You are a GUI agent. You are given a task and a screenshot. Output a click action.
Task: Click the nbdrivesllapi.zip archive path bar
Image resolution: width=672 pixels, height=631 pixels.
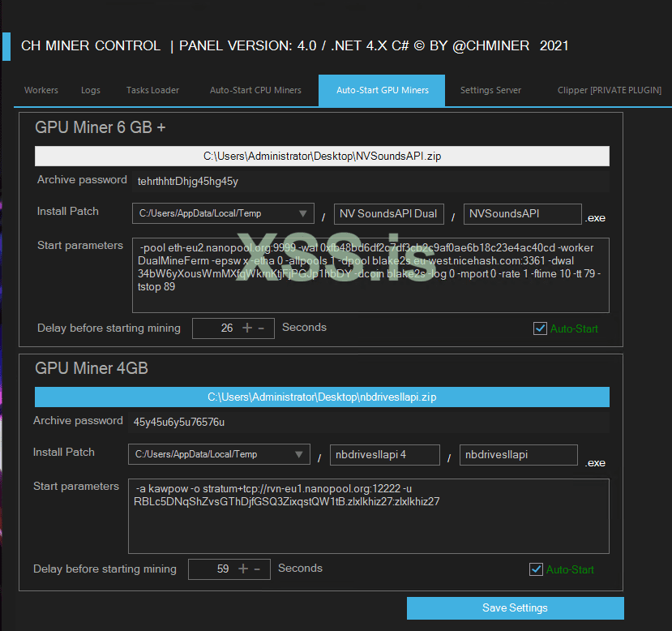pos(322,397)
